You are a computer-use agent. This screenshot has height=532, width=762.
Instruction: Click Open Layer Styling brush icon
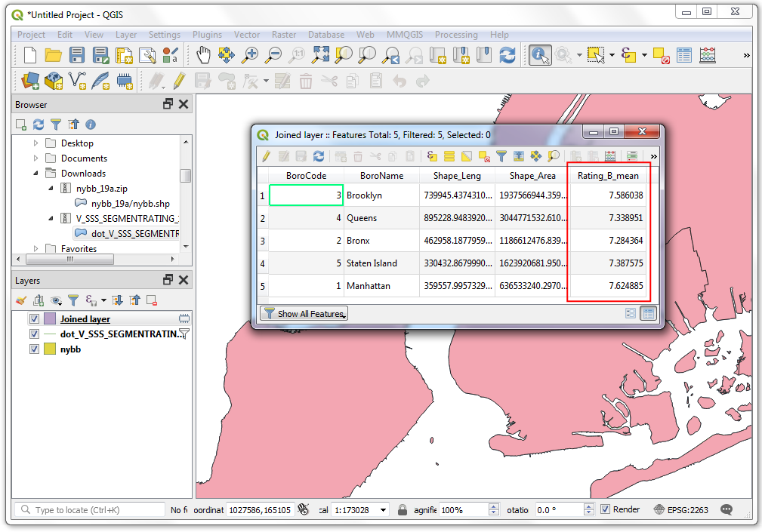click(21, 300)
